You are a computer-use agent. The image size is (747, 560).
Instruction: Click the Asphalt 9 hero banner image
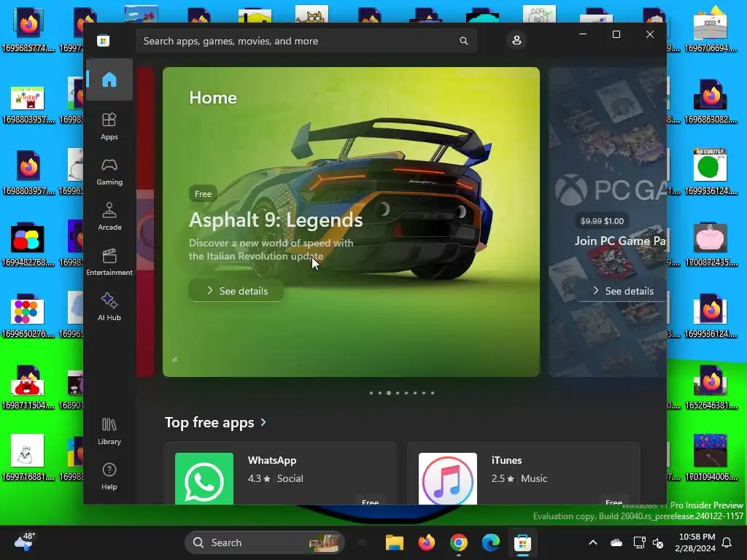pos(351,222)
